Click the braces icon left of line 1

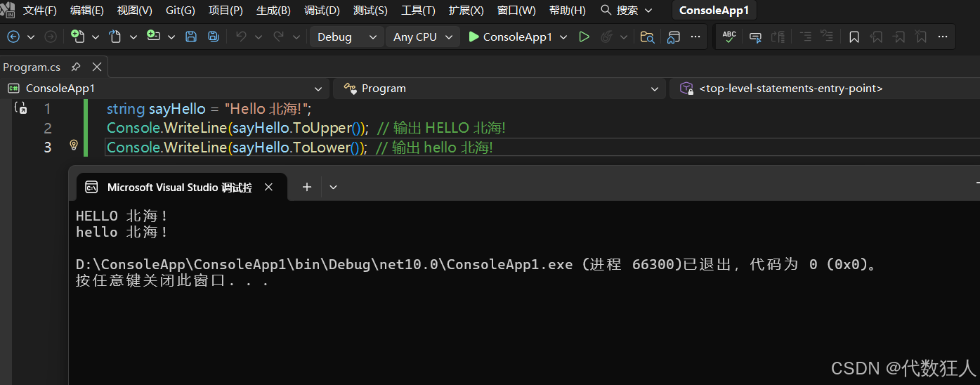click(20, 108)
